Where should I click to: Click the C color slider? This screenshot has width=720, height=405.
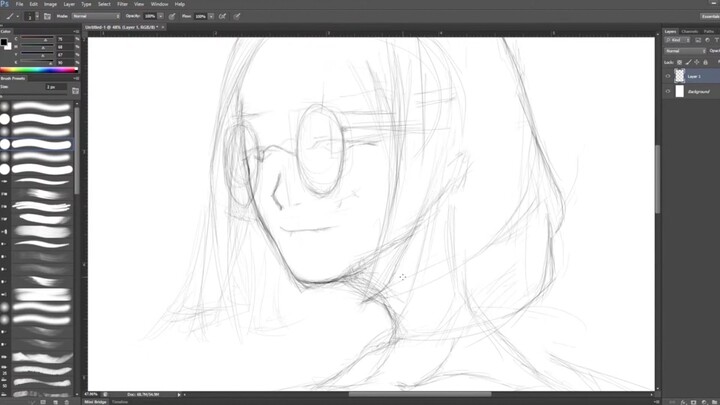(x=36, y=39)
